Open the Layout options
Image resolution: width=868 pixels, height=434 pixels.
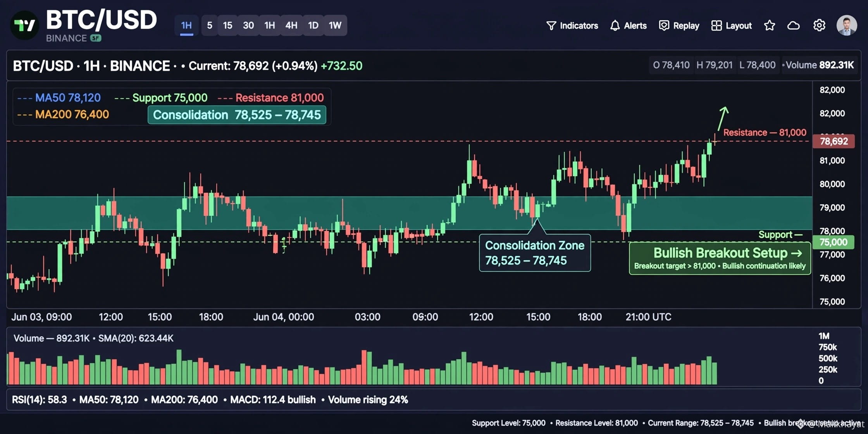[732, 26]
